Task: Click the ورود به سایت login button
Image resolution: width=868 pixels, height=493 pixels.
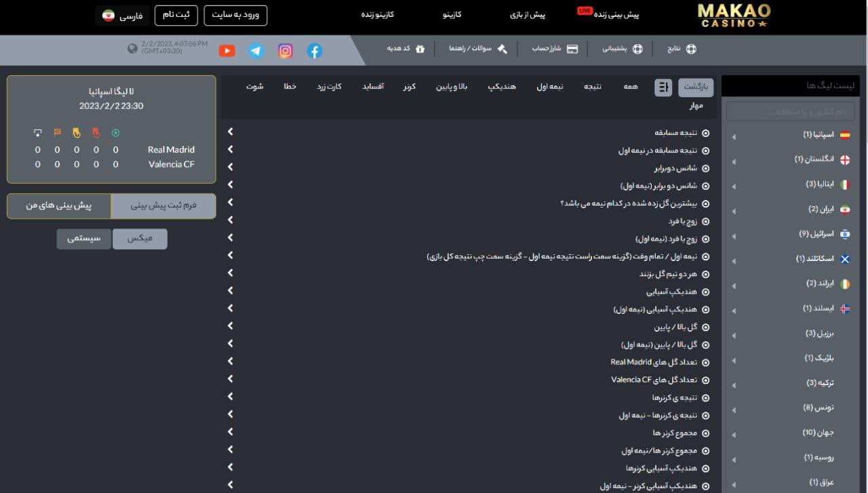Action: pos(235,14)
